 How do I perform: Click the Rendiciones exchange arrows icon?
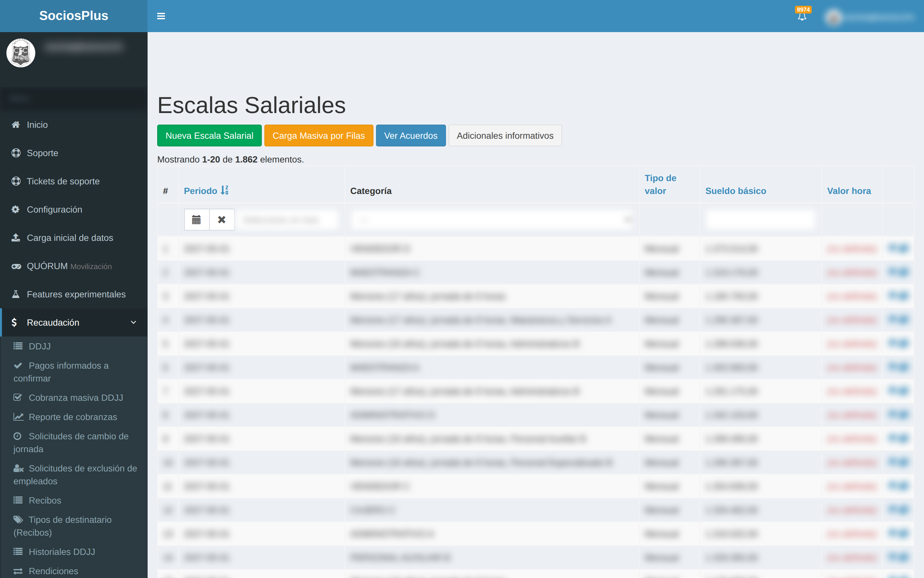(x=18, y=571)
